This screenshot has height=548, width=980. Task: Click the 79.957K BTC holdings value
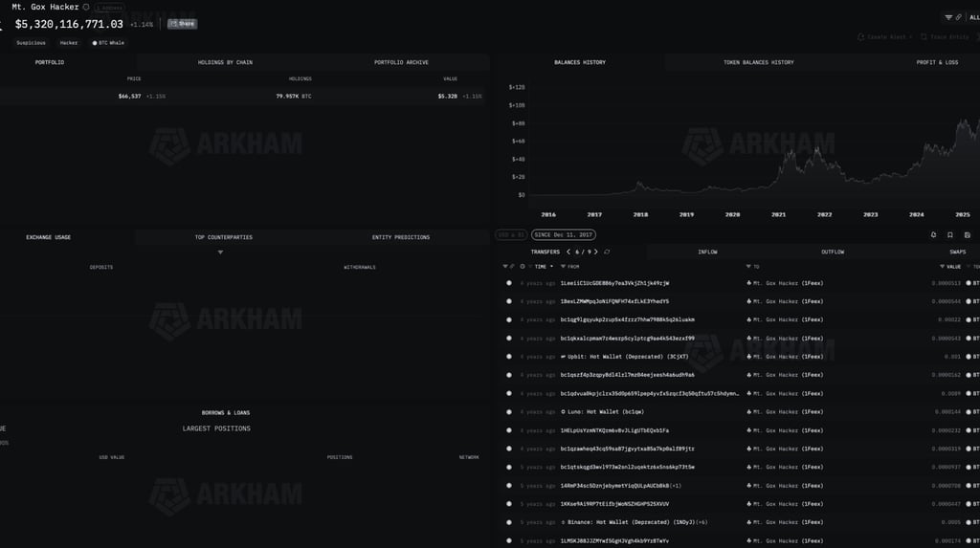click(x=293, y=97)
